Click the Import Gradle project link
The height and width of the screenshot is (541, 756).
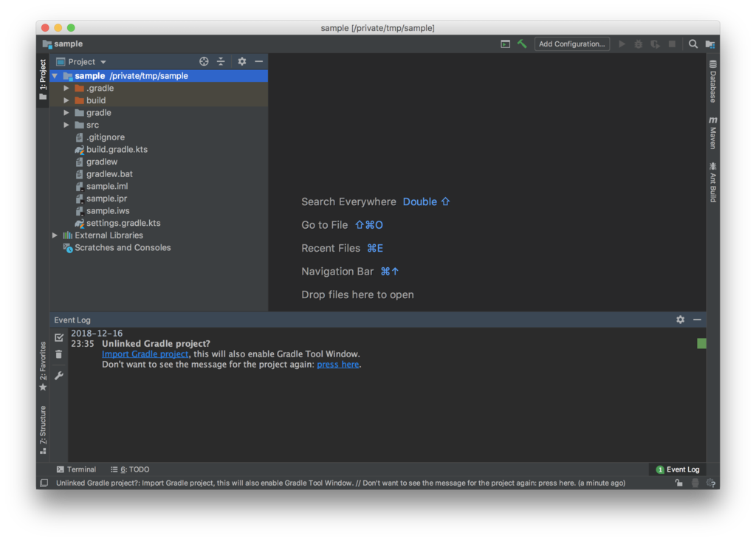tap(145, 354)
